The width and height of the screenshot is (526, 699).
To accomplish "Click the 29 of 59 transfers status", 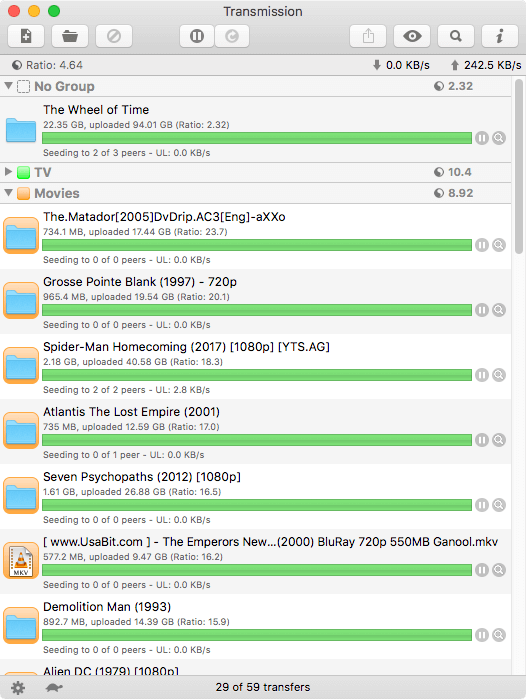I will click(263, 687).
